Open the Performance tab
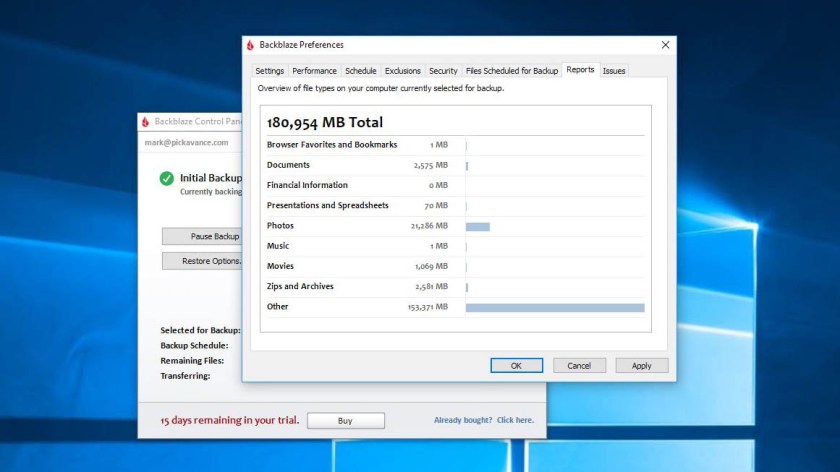 point(314,71)
